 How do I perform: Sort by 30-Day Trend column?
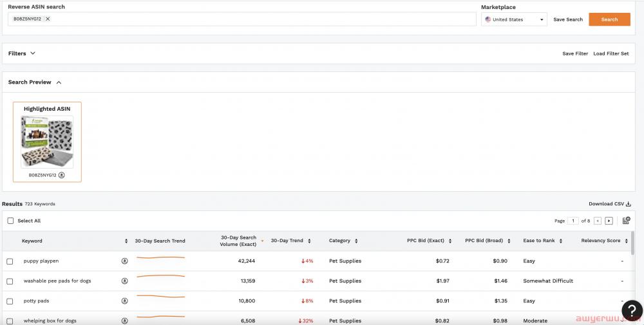(x=309, y=241)
